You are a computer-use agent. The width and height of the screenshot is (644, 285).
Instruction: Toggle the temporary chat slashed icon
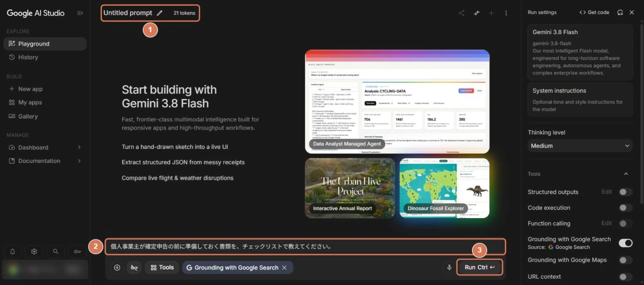pyautogui.click(x=134, y=267)
